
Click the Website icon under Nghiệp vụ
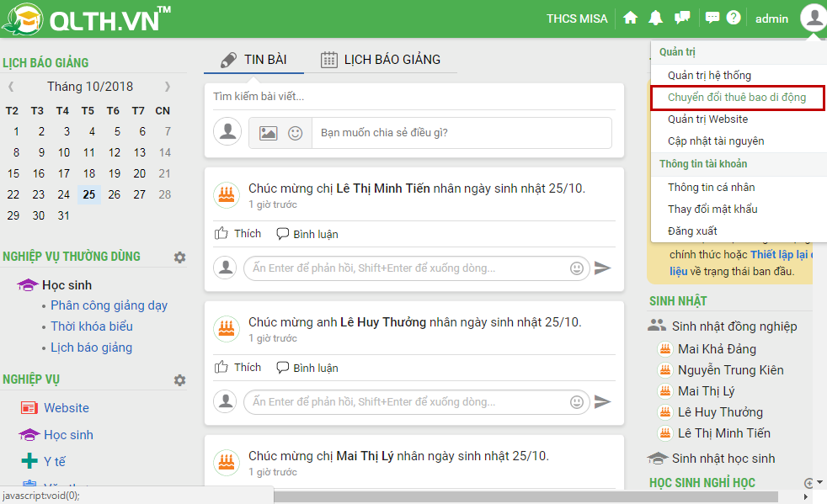(29, 408)
